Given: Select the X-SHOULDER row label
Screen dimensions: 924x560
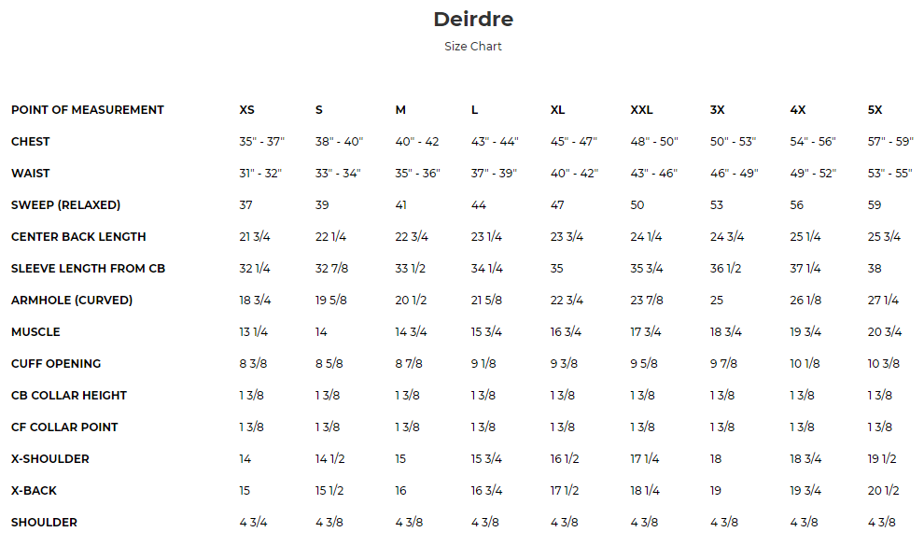Looking at the screenshot, I should click(50, 459).
